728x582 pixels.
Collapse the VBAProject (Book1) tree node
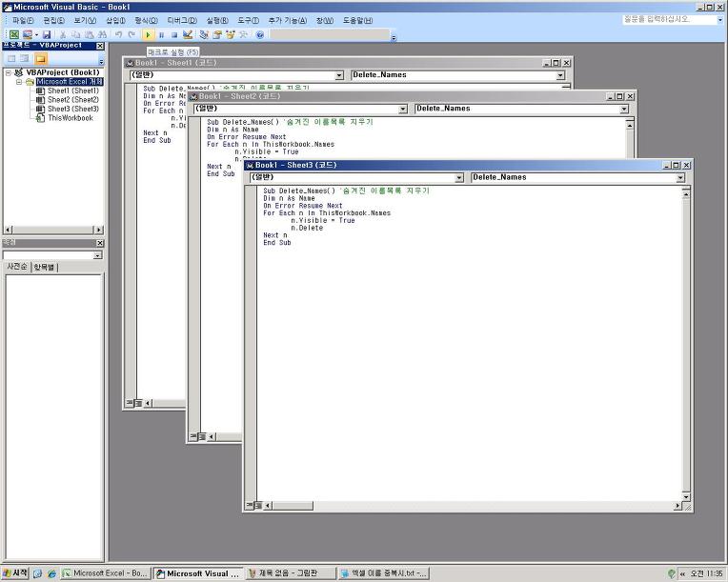tap(10, 72)
